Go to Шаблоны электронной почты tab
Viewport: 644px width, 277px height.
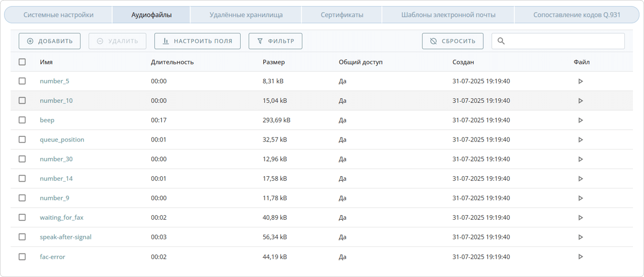pos(448,15)
